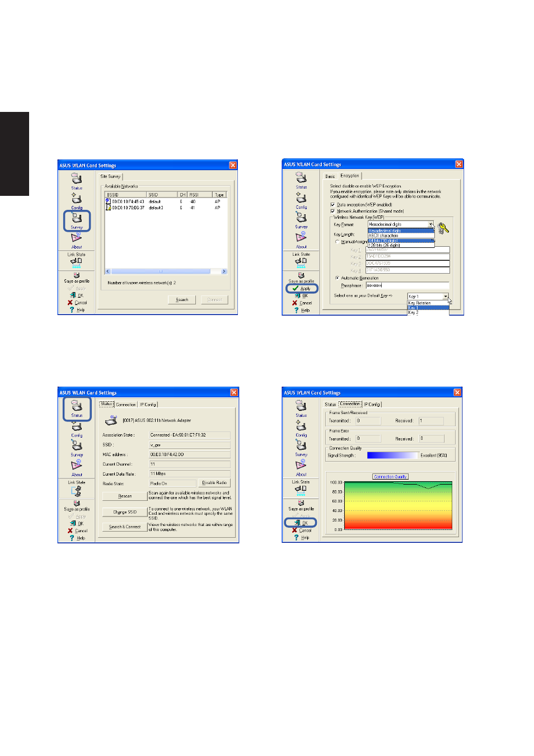Click the Disable Radio button
534x756 pixels.
(x=214, y=483)
